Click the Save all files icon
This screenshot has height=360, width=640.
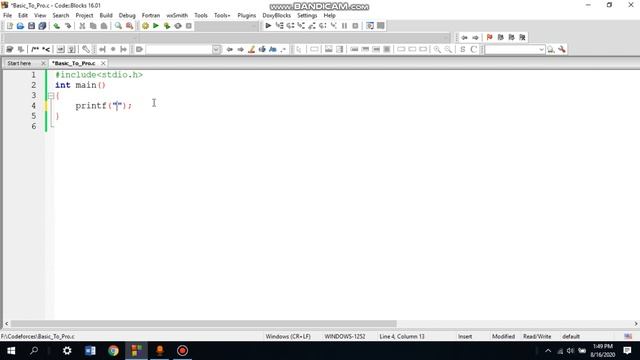point(42,26)
